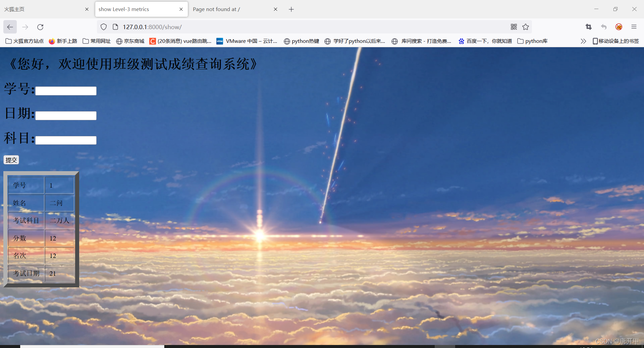Open the 京东商城 bookmark
The width and height of the screenshot is (644, 348).
pos(130,41)
